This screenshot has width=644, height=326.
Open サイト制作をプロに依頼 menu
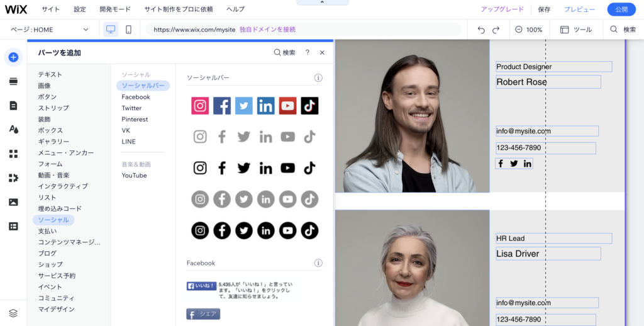[x=178, y=9]
